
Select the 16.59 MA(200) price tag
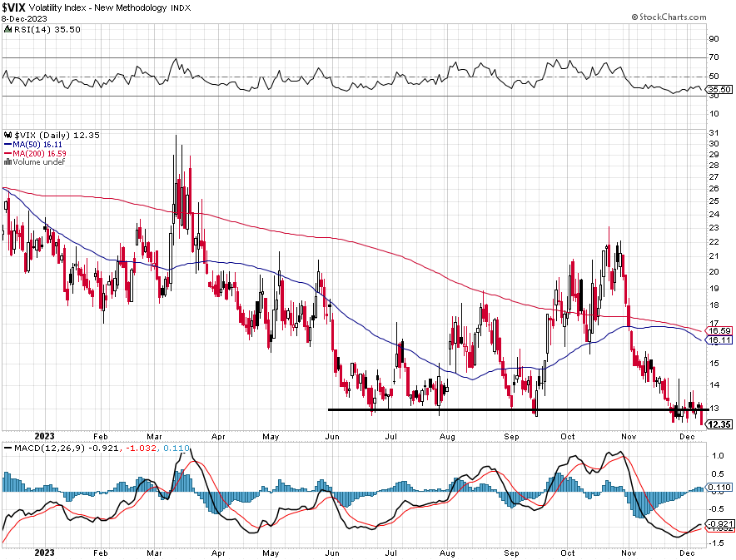[719, 330]
